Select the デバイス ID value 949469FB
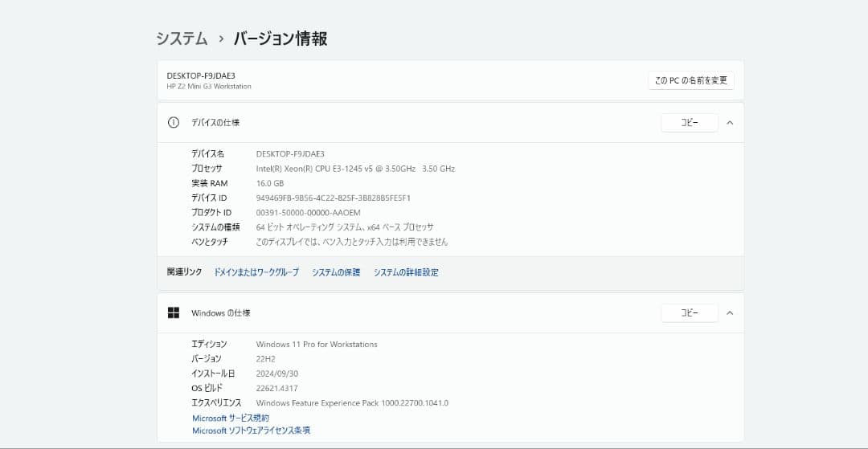 [x=334, y=198]
